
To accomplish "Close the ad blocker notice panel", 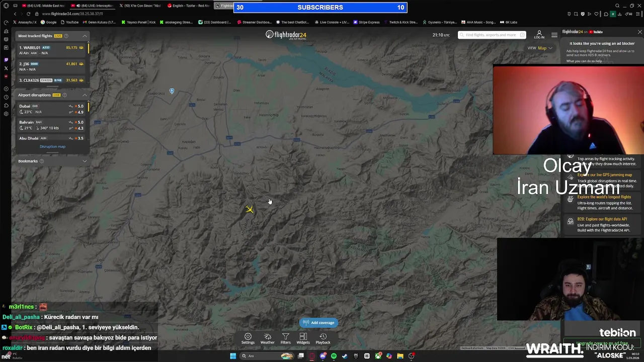I will tap(639, 32).
